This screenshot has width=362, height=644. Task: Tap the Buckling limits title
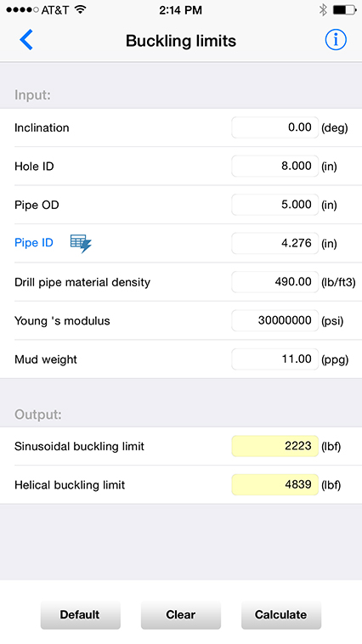point(181,41)
